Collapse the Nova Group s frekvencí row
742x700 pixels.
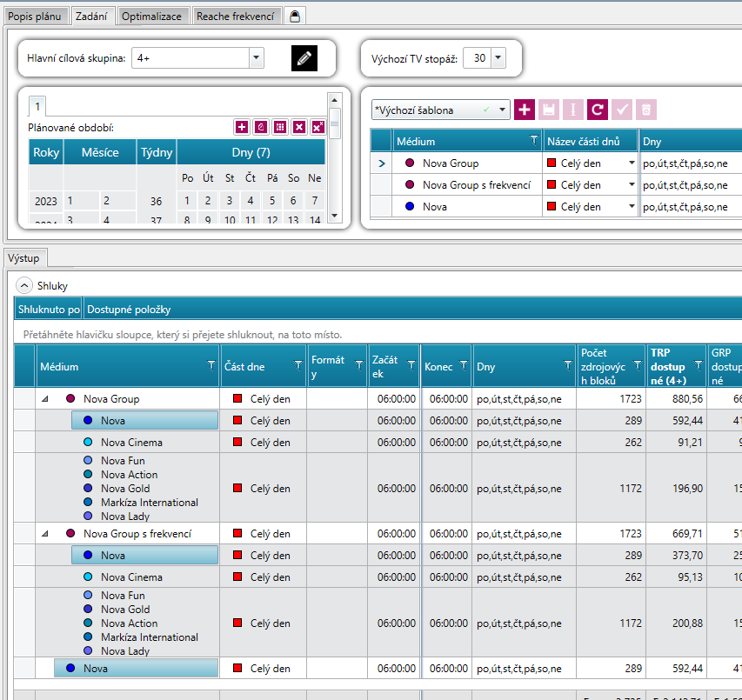coord(44,534)
